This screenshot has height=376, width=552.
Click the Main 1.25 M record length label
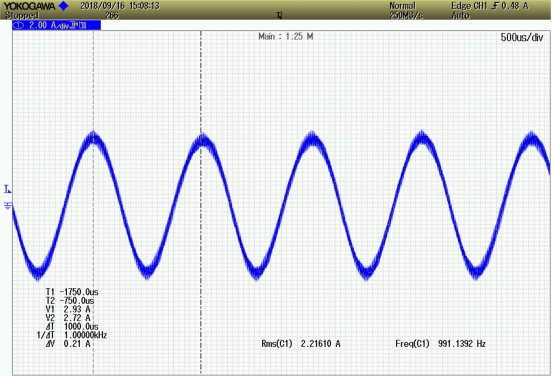click(286, 37)
